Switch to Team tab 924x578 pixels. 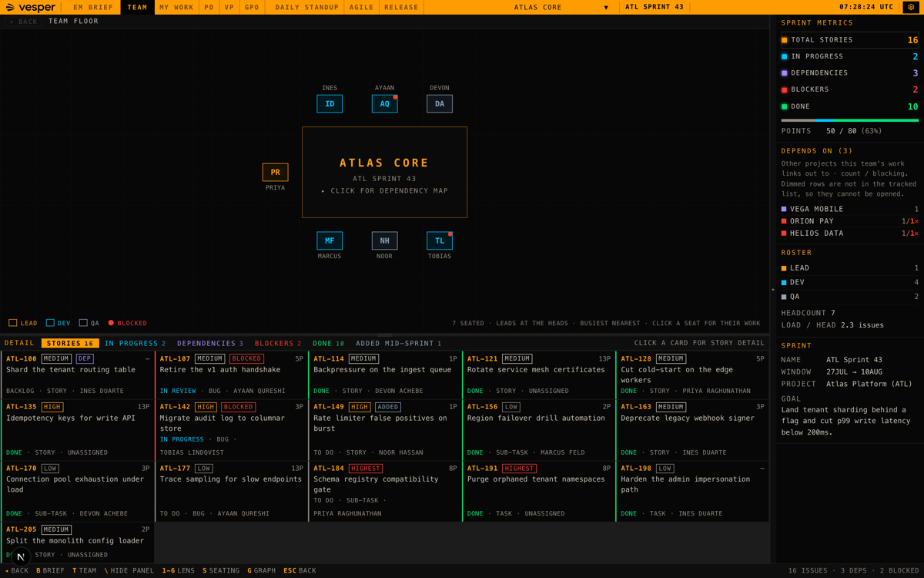(x=137, y=7)
